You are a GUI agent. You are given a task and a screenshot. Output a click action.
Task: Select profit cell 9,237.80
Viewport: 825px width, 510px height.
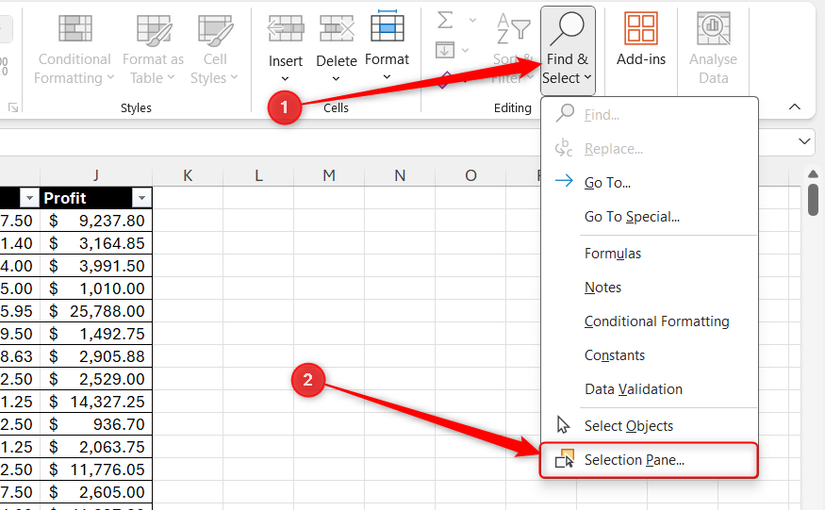(x=96, y=221)
